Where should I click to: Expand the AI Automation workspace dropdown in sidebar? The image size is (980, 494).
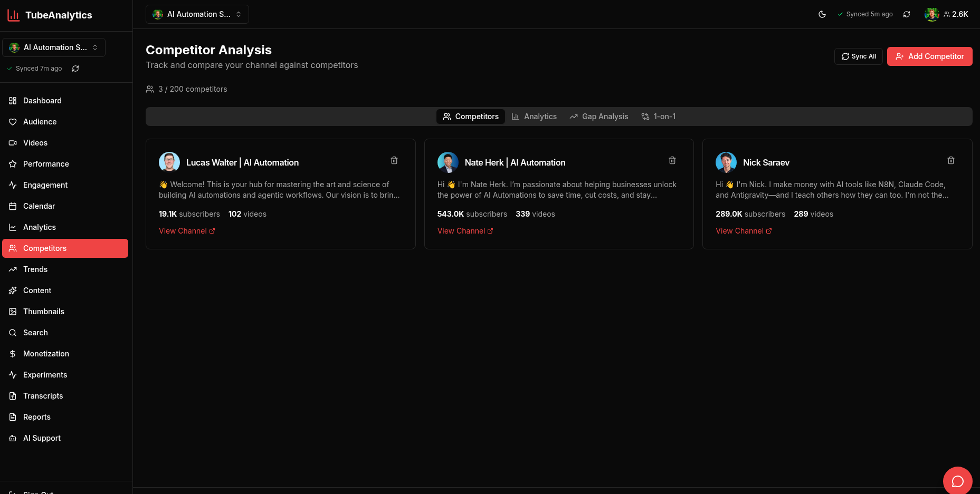click(x=53, y=47)
